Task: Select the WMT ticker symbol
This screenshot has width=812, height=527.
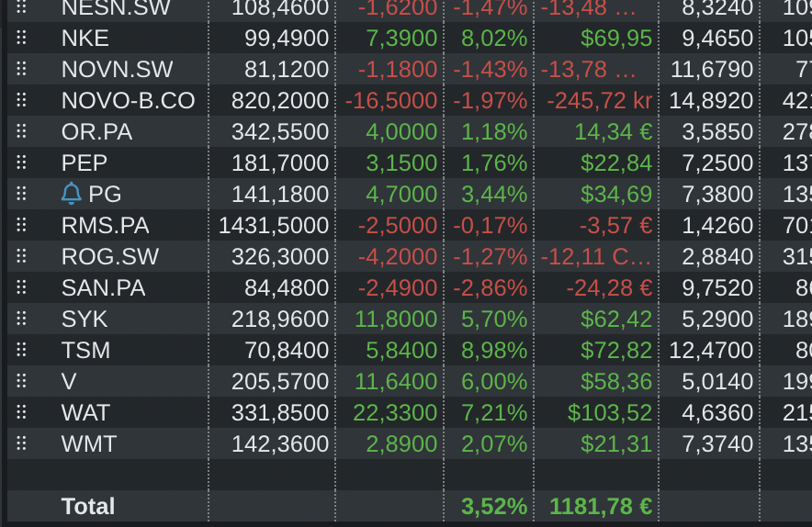Action: [x=88, y=443]
